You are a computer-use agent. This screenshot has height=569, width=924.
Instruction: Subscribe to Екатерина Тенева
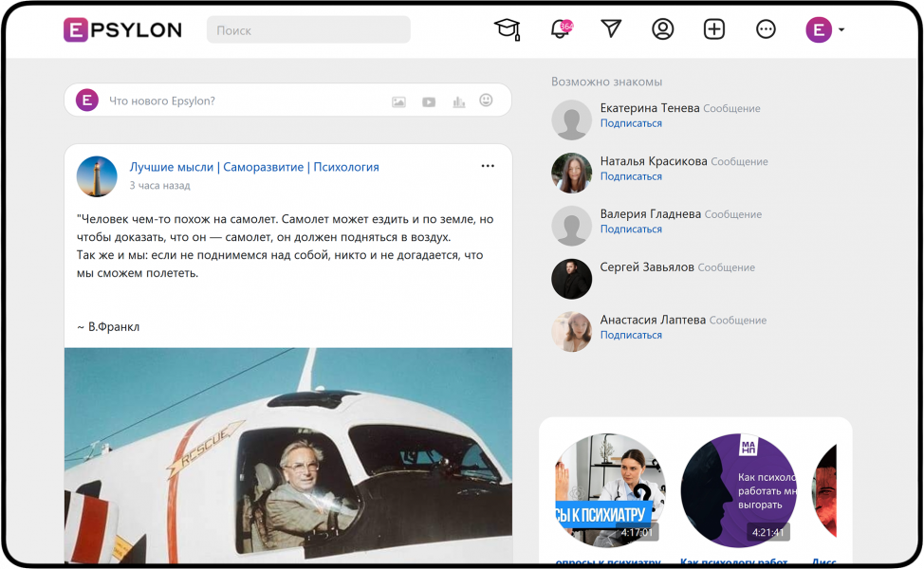tap(631, 123)
